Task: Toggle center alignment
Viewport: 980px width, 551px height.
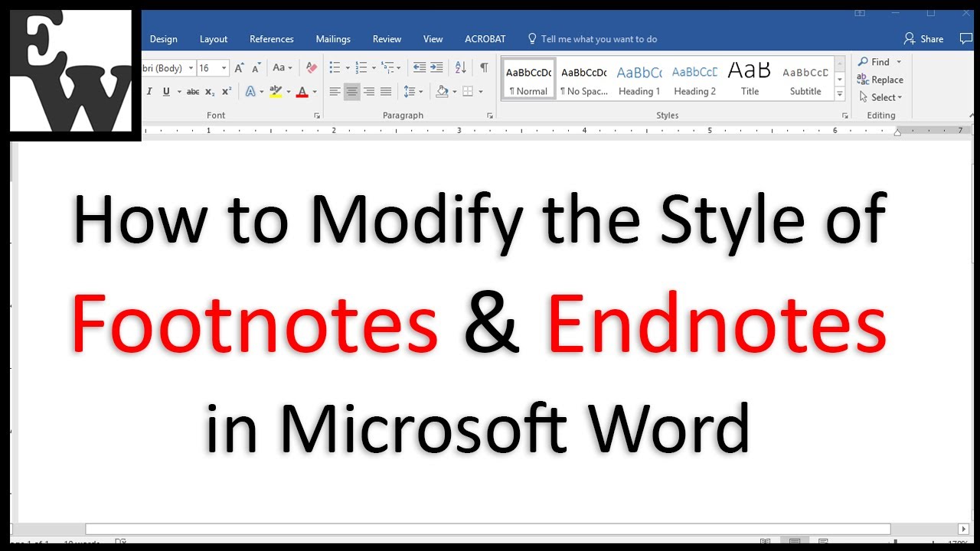Action: click(x=352, y=92)
